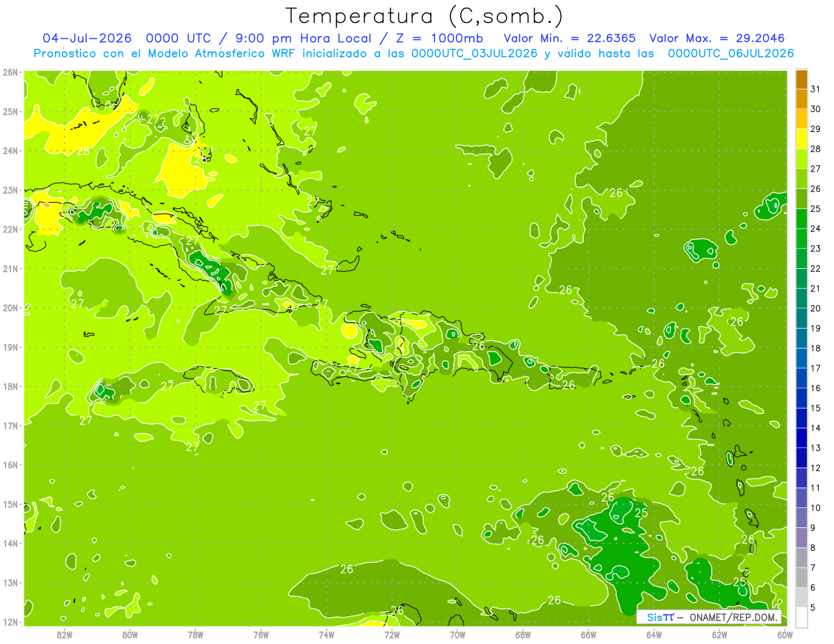The width and height of the screenshot is (834, 644).
Task: Click the 'Z = 1000mb' level text
Action: pyautogui.click(x=439, y=38)
